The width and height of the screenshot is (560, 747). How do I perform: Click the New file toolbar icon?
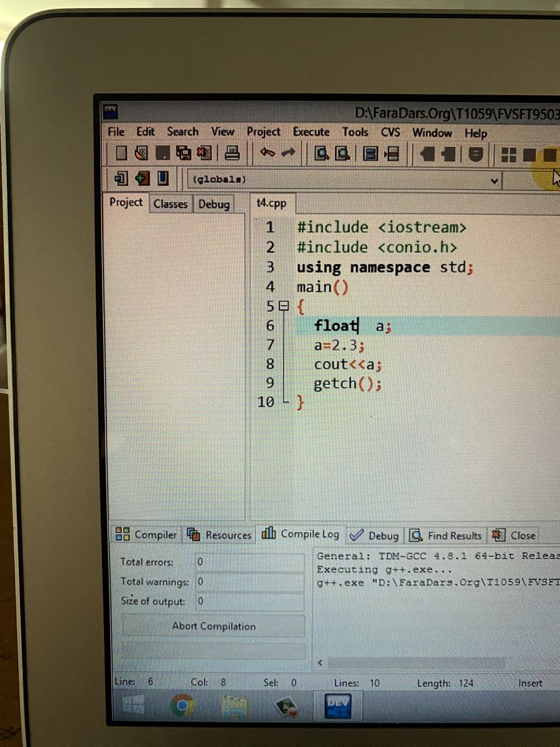click(x=122, y=153)
